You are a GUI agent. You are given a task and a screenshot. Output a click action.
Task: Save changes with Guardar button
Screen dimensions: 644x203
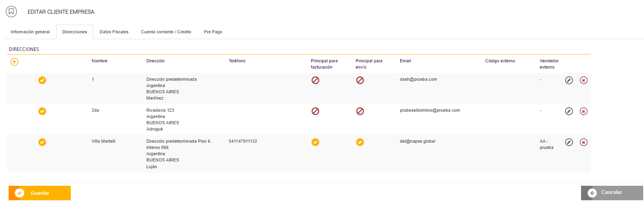tap(39, 193)
